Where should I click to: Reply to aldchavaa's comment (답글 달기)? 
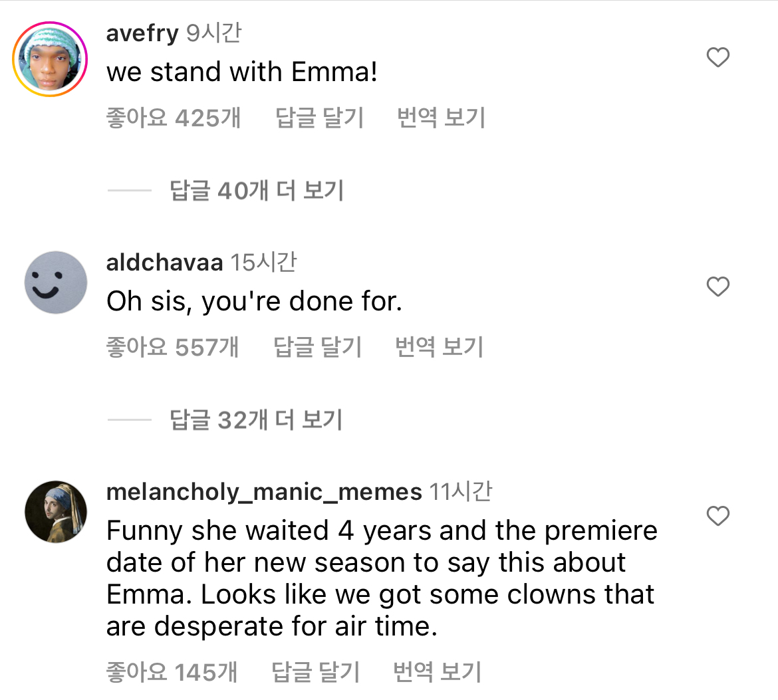tap(318, 347)
